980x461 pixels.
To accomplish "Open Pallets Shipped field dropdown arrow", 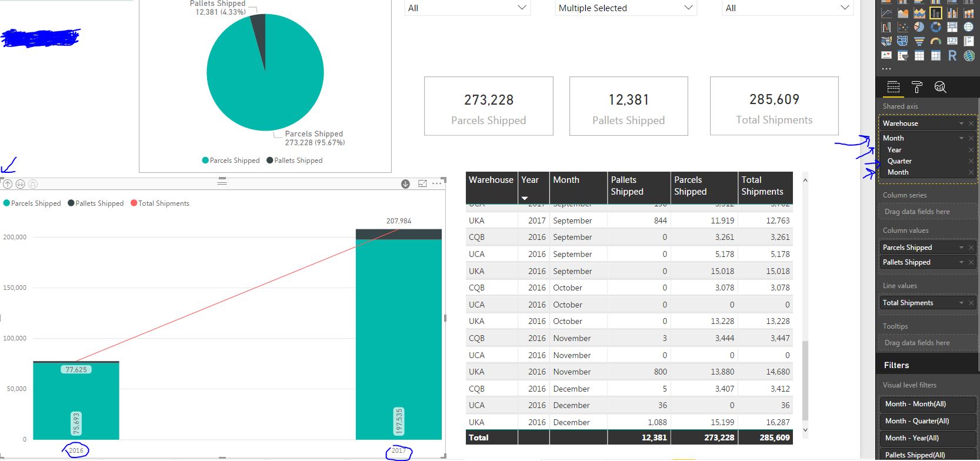I will [x=961, y=262].
